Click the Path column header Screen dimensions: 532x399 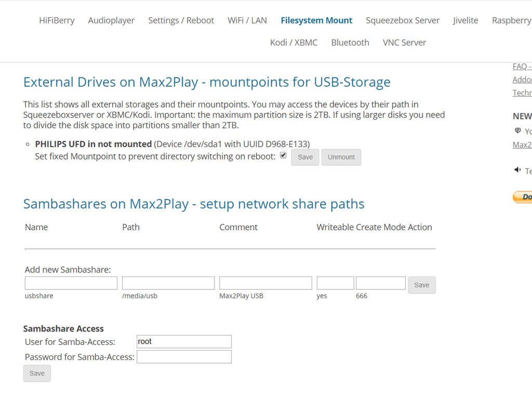[x=130, y=227]
